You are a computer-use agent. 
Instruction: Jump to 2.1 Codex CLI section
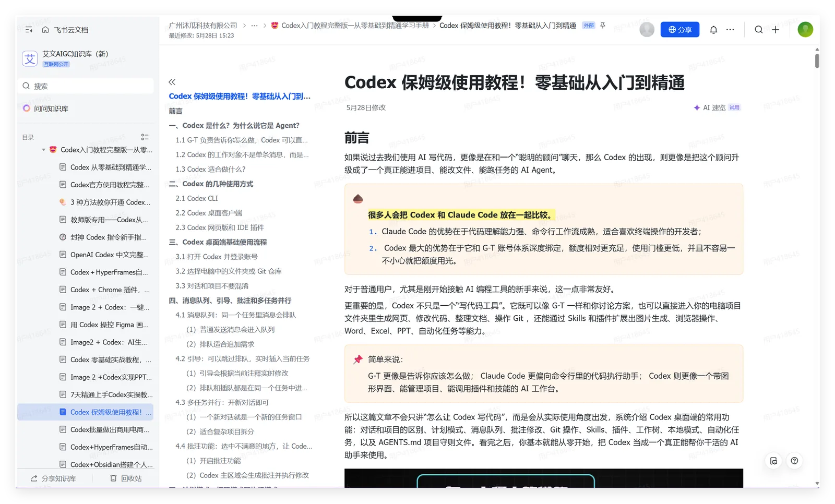coord(197,198)
